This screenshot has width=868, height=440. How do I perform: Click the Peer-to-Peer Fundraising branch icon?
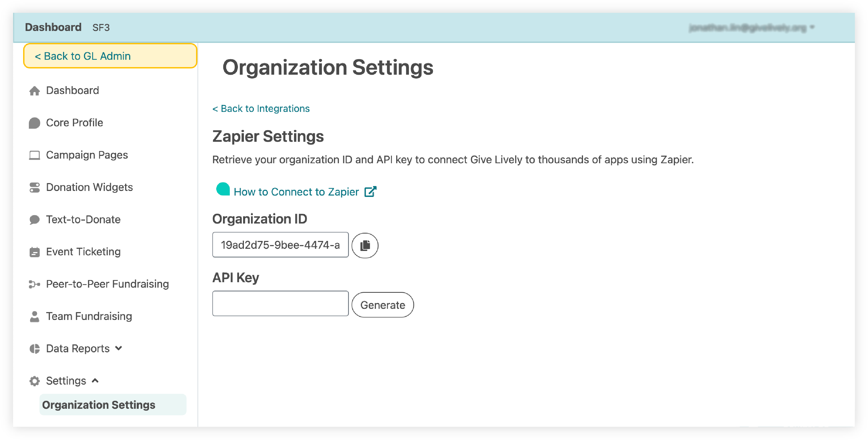coord(34,284)
